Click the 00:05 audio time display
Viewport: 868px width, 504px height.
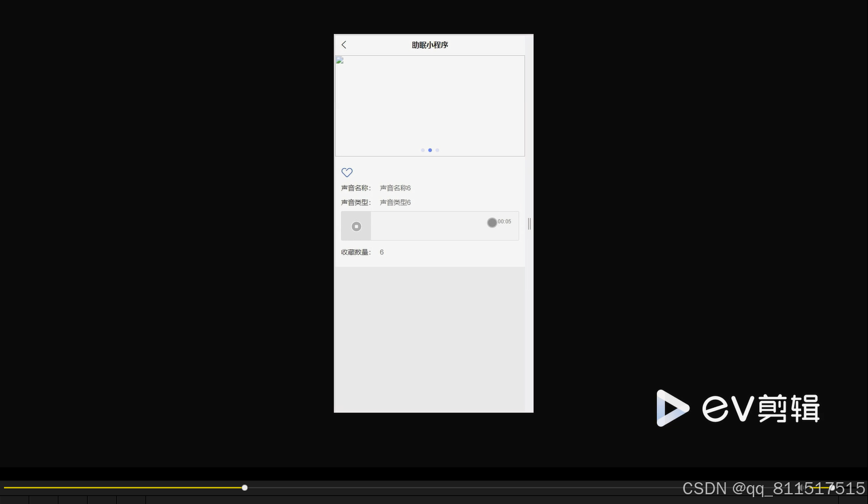504,222
